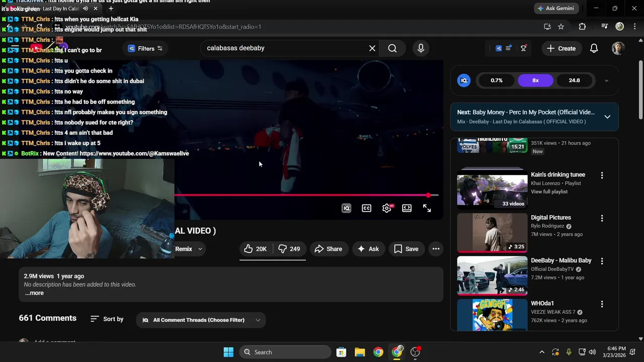Open View full playlist link

point(549,192)
